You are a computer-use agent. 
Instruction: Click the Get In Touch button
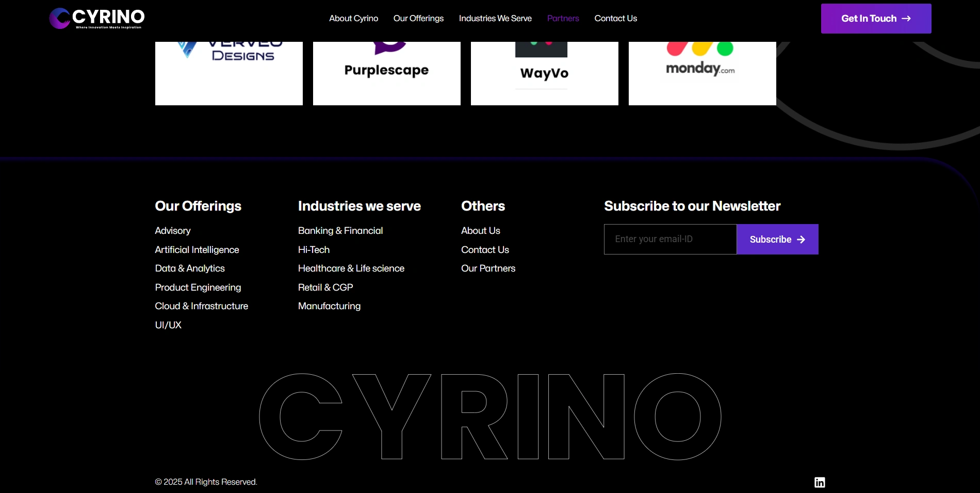[876, 19]
